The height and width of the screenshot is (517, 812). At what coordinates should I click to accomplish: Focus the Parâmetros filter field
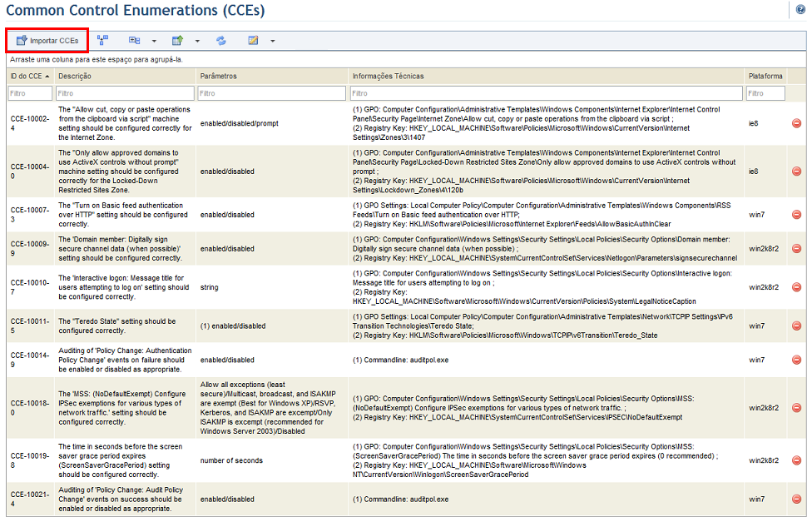(x=272, y=93)
